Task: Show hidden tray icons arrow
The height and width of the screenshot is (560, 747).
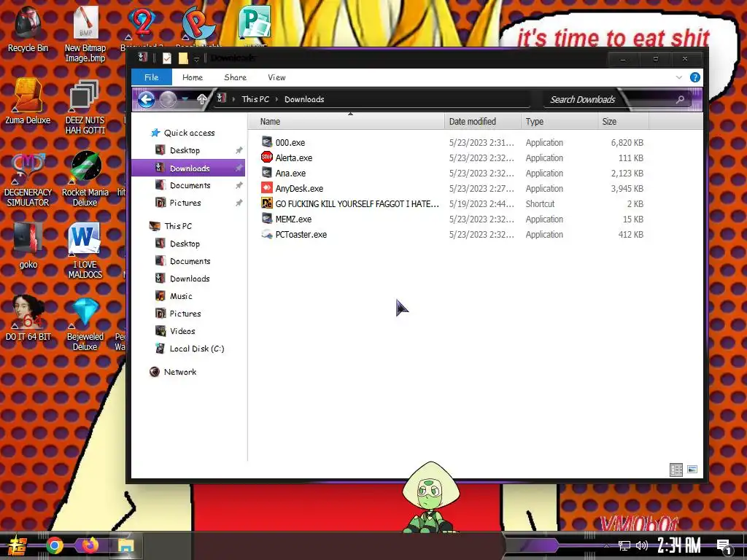Action: [606, 545]
